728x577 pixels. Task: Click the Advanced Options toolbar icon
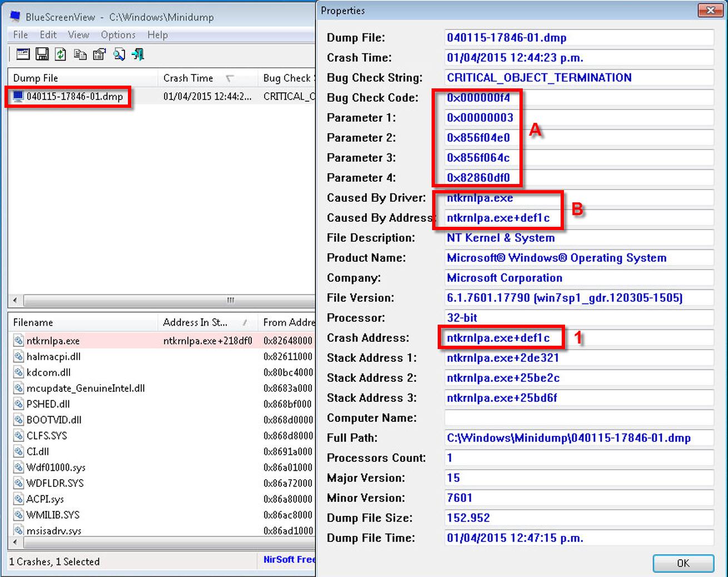[23, 54]
